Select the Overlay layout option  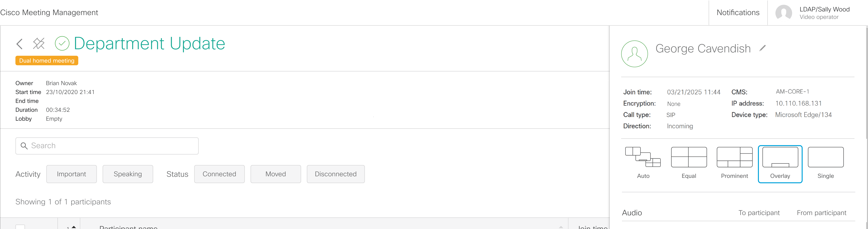[x=780, y=164]
